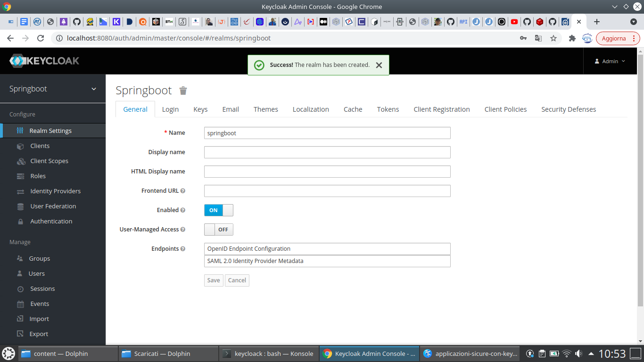
Task: Open User Federation in the sidebar
Action: pos(53,206)
